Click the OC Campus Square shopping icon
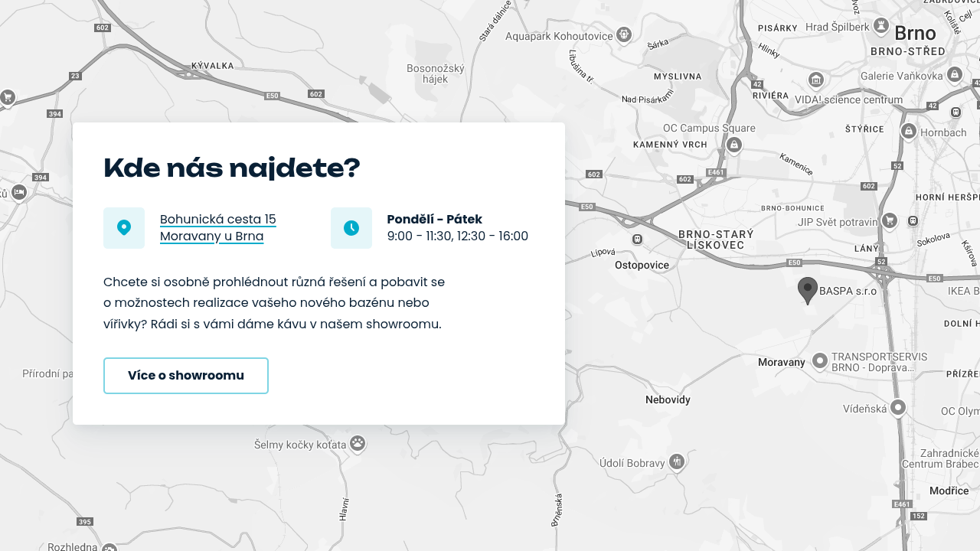Viewport: 980px width, 551px height. tap(733, 144)
